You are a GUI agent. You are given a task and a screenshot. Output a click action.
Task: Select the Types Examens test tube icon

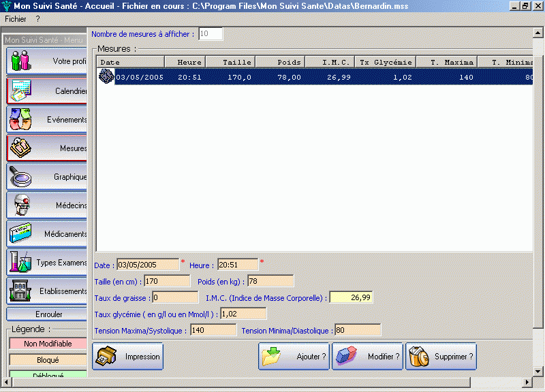point(20,262)
